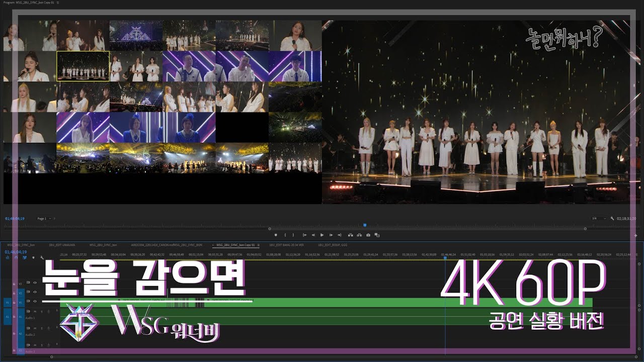Jump to the In point

(x=304, y=235)
